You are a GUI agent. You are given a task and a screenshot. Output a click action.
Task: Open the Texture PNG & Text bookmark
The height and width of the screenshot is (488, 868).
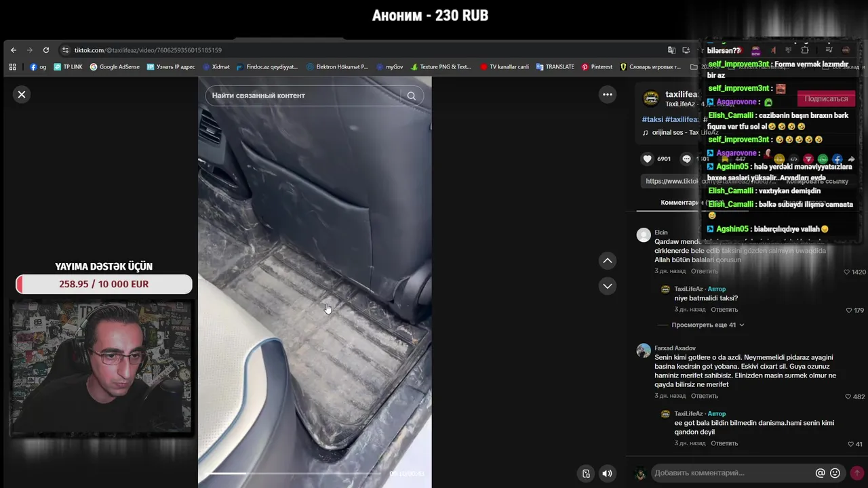tap(440, 67)
